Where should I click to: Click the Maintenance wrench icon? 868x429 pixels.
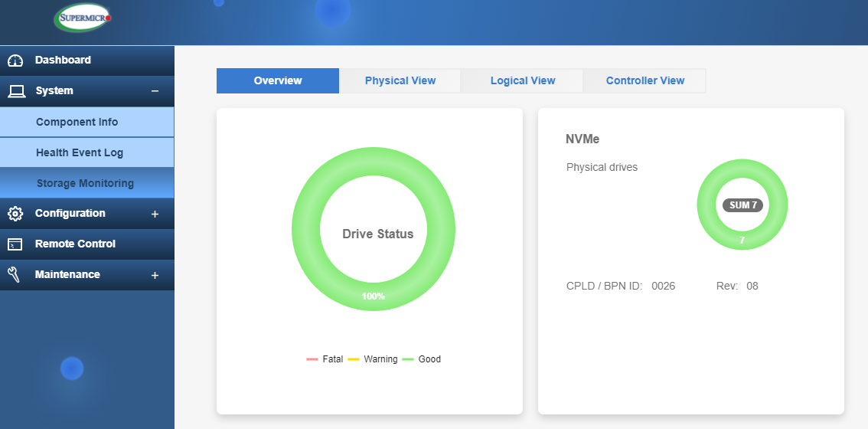tap(14, 274)
